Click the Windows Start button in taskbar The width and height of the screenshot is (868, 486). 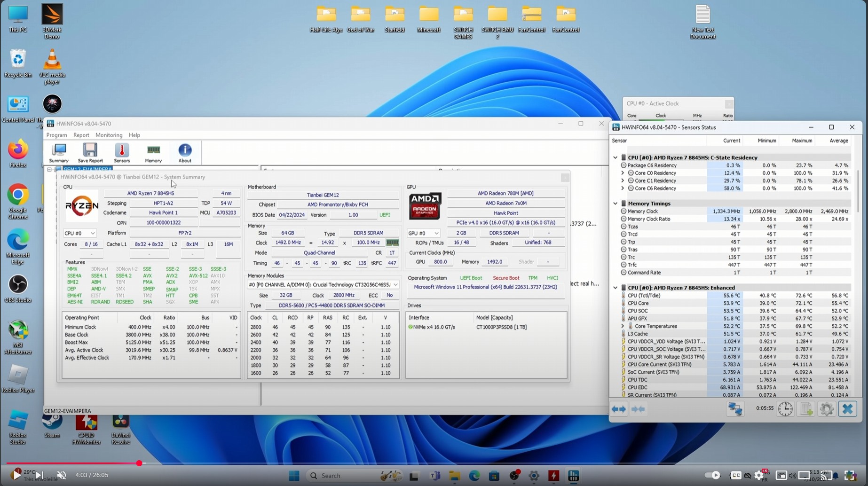pyautogui.click(x=294, y=476)
